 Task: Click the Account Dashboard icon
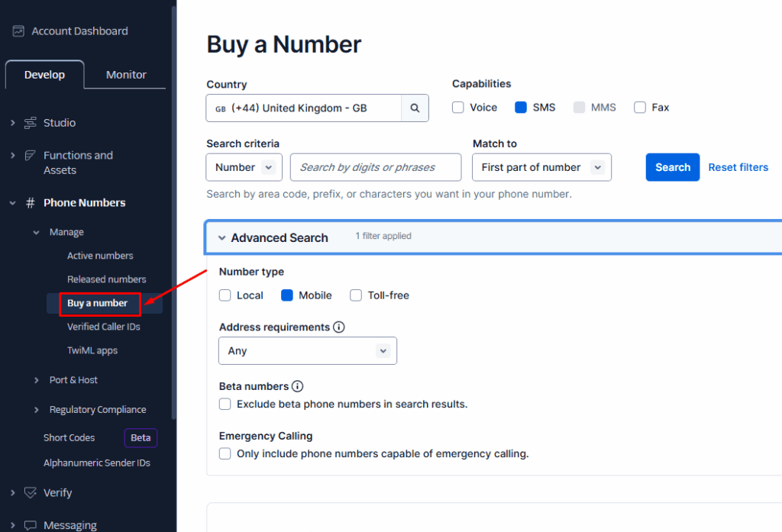click(x=18, y=31)
